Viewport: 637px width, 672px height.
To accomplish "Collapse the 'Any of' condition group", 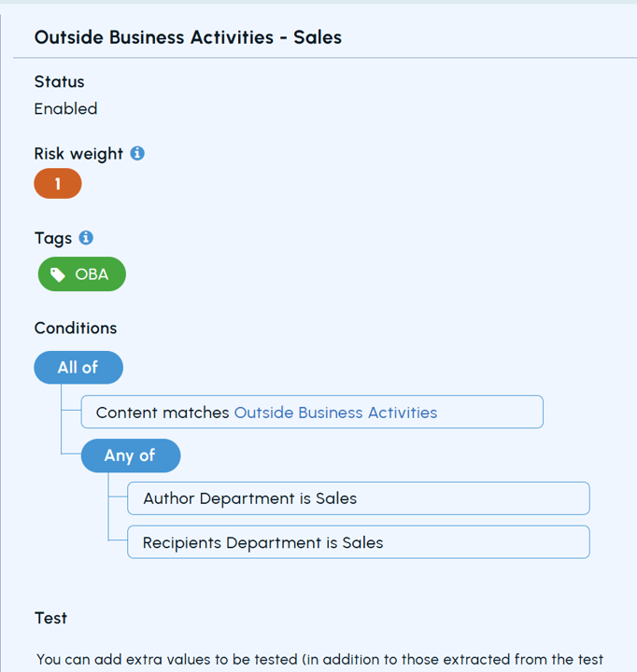I will 130,455.
